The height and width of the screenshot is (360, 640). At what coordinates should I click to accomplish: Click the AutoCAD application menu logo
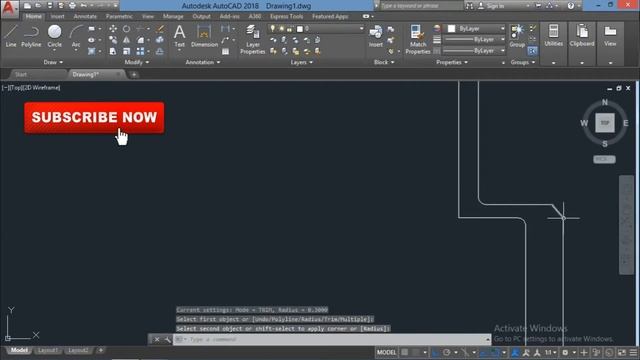(9, 9)
